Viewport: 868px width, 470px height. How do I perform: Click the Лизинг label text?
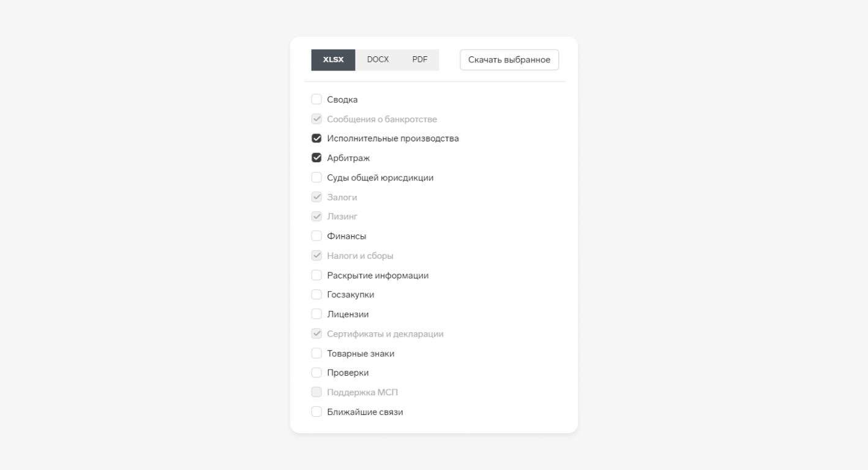pos(342,217)
